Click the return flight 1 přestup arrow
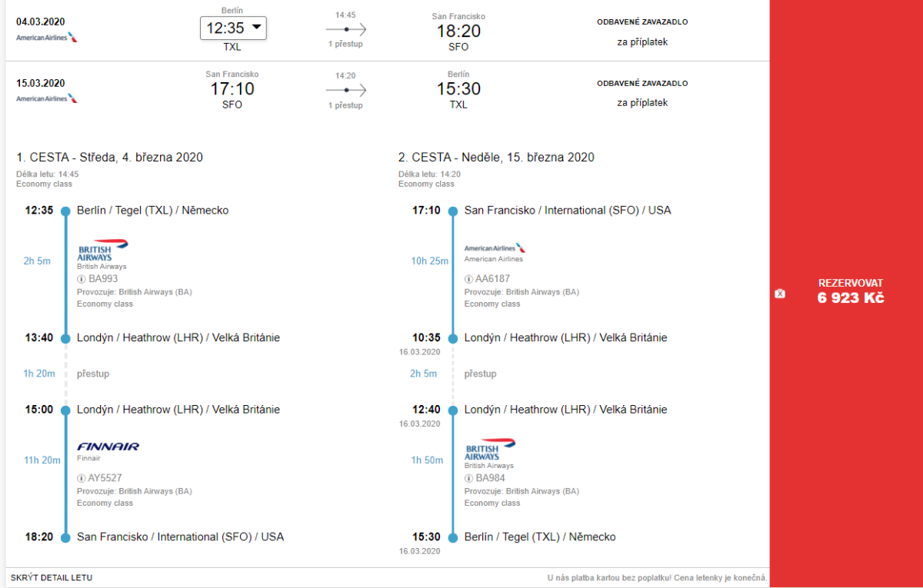 346,91
